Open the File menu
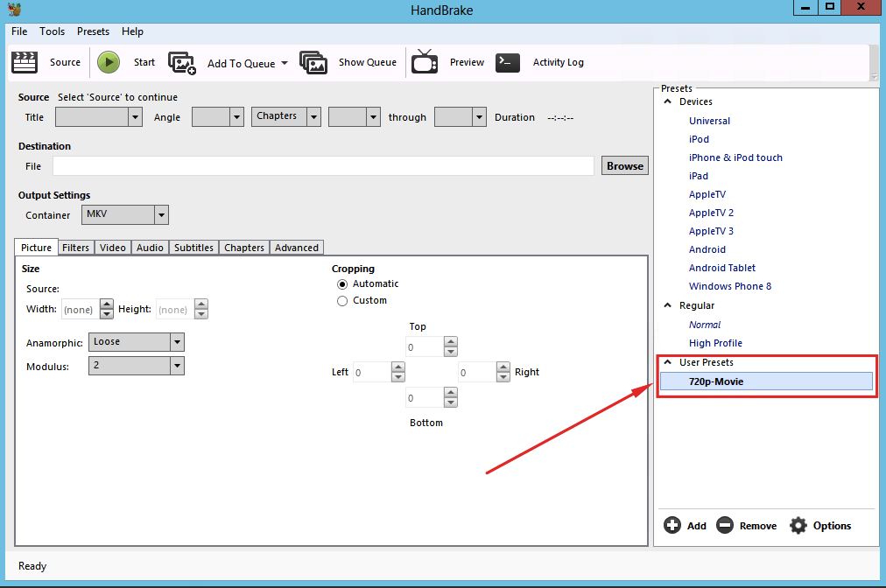886x588 pixels. [x=19, y=31]
